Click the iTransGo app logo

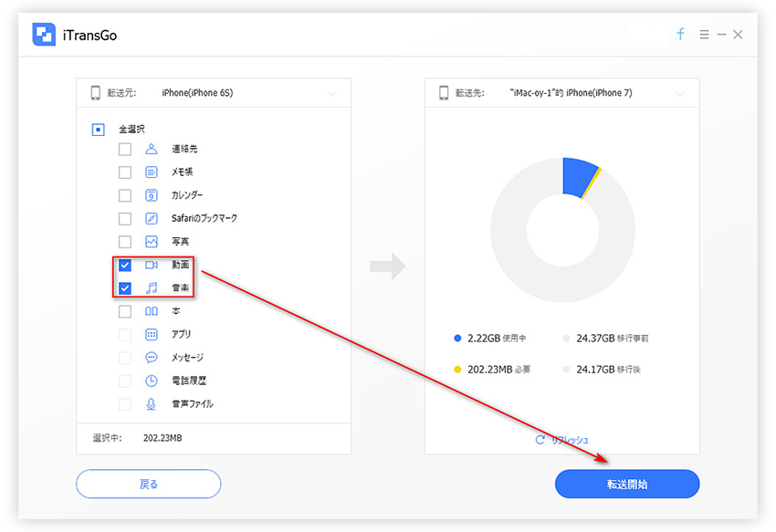coord(45,35)
